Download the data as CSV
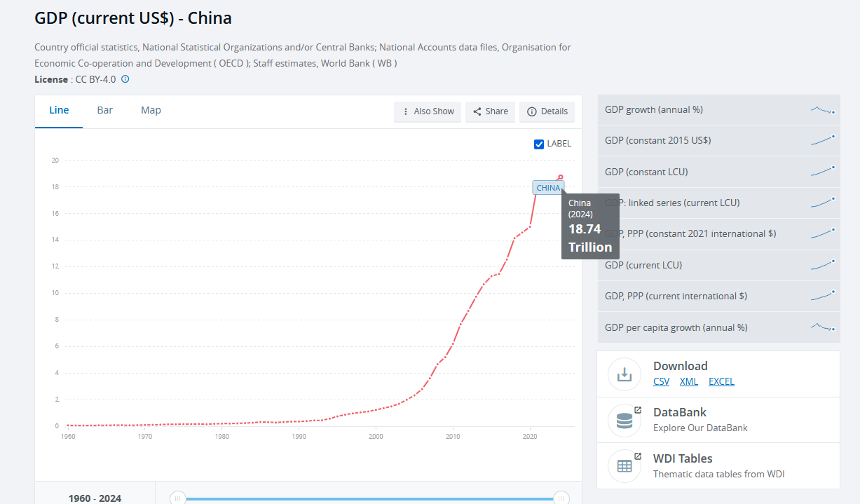This screenshot has width=860, height=504. click(x=661, y=381)
